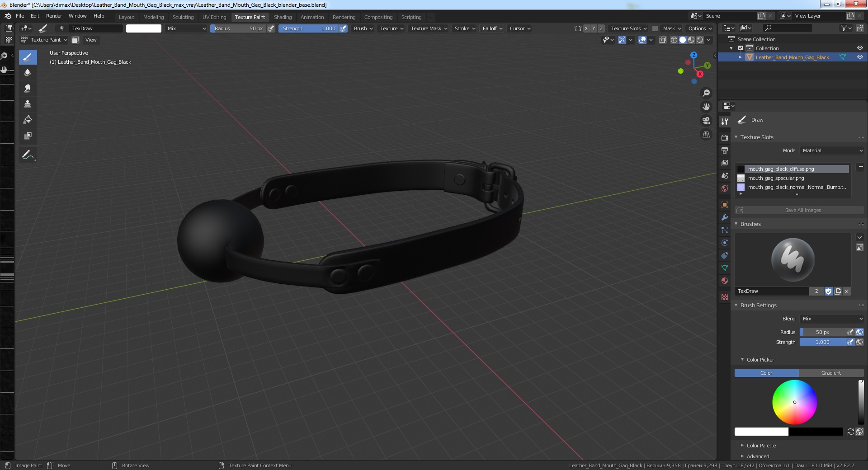Toggle fake user shield for TexDraw
This screenshot has width=868, height=470.
point(828,291)
